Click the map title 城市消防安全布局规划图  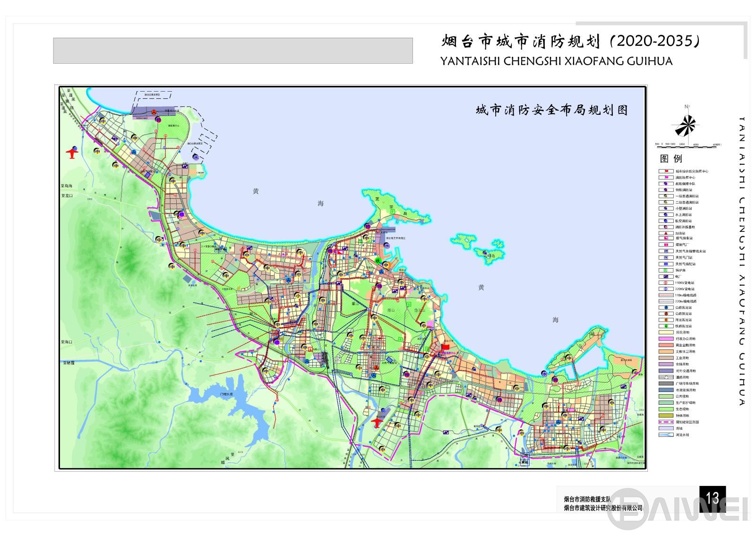point(551,111)
